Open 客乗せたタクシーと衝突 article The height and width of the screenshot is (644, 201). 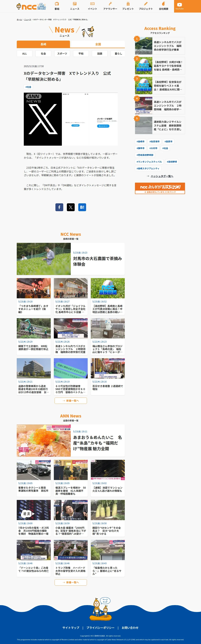(34, 478)
